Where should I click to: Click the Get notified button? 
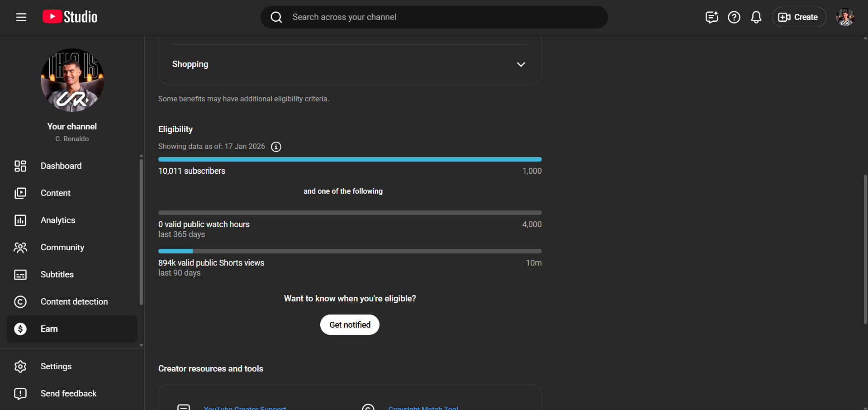(350, 325)
